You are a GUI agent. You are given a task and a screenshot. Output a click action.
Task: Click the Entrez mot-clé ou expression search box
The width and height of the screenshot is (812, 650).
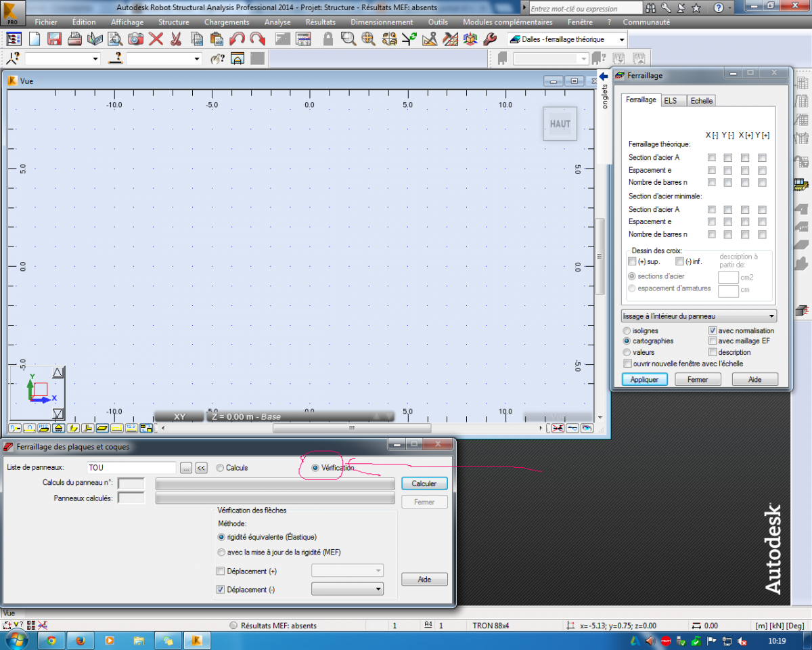click(x=585, y=8)
